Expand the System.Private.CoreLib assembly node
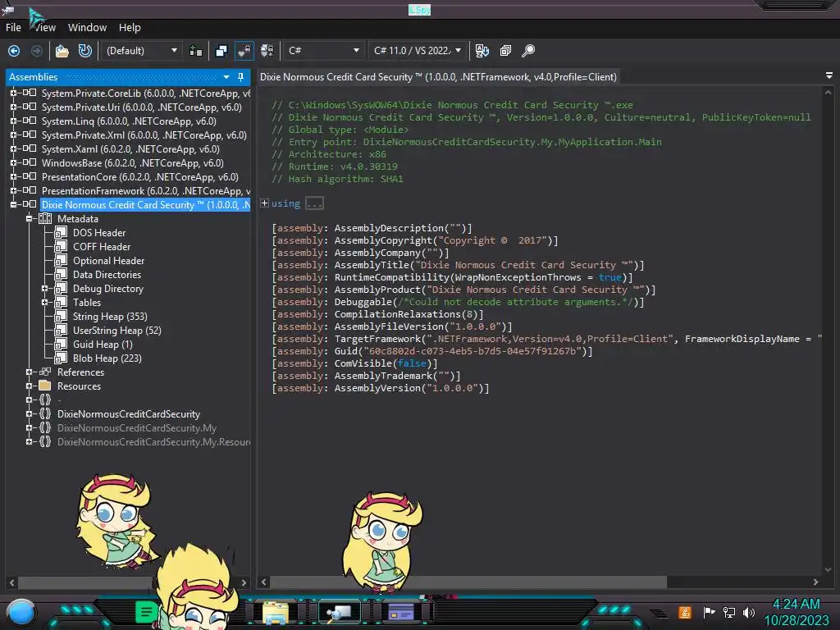840x630 pixels. tap(13, 93)
